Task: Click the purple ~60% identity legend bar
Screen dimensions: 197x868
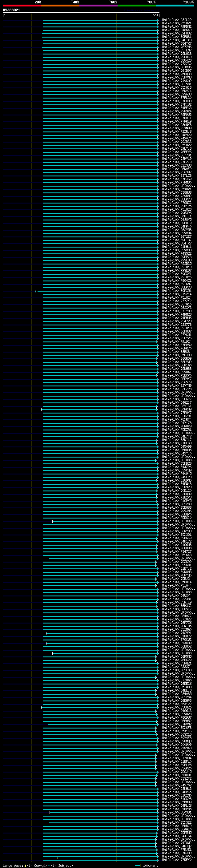Action: (x=99, y=6)
